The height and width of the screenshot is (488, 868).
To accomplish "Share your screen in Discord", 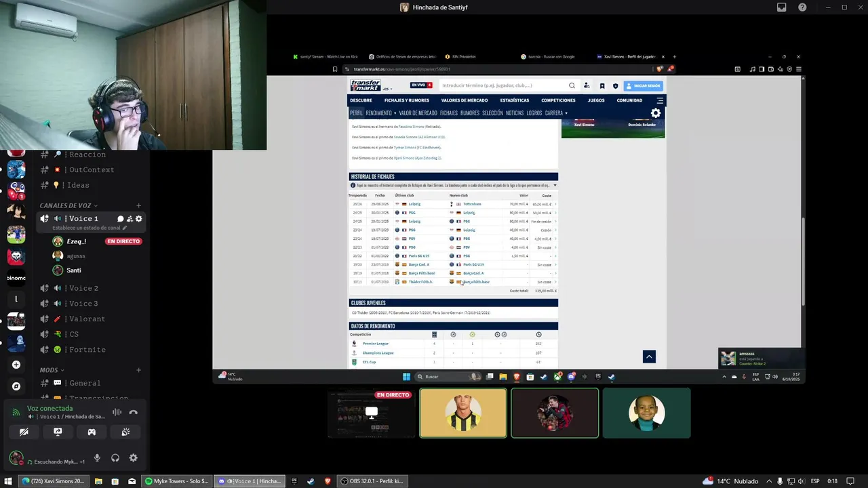I will [x=58, y=432].
